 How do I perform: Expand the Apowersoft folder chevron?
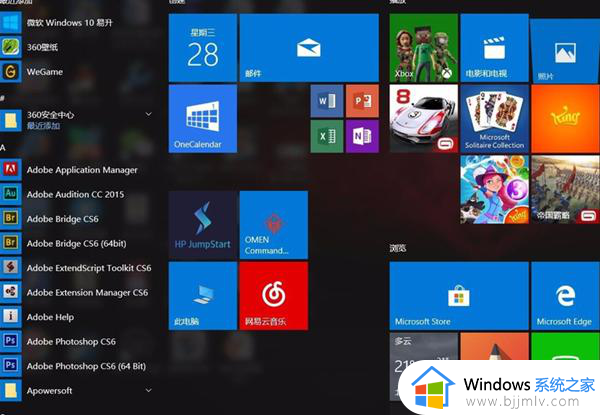[x=149, y=390]
